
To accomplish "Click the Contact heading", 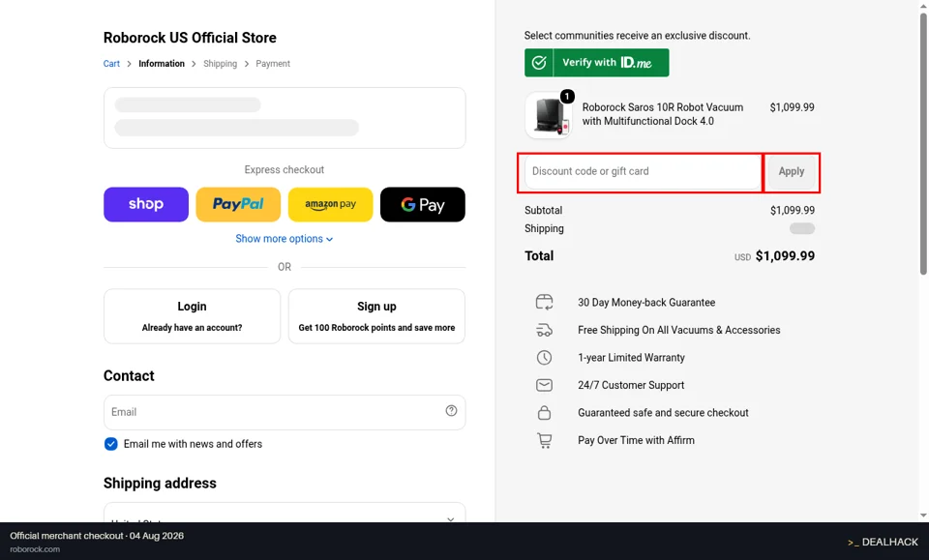I will tap(129, 376).
